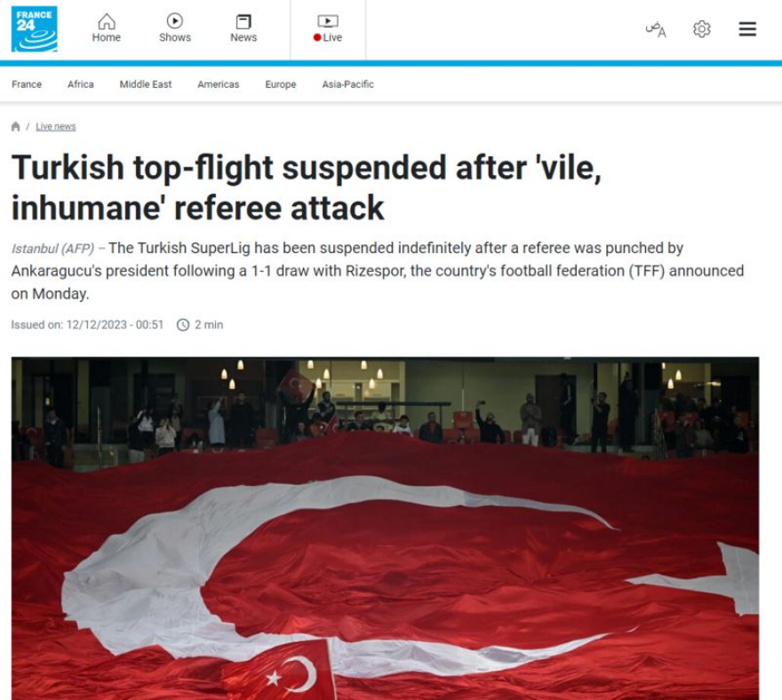
Task: Go to Europe section
Action: coord(281,84)
